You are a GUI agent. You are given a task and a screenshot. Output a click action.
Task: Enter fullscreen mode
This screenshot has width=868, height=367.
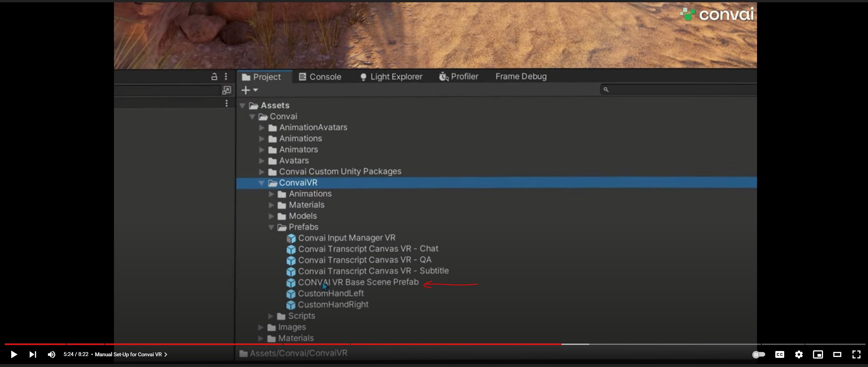click(856, 354)
